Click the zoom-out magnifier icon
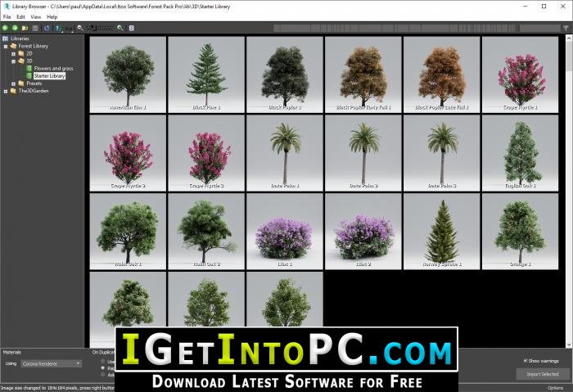 (x=79, y=28)
